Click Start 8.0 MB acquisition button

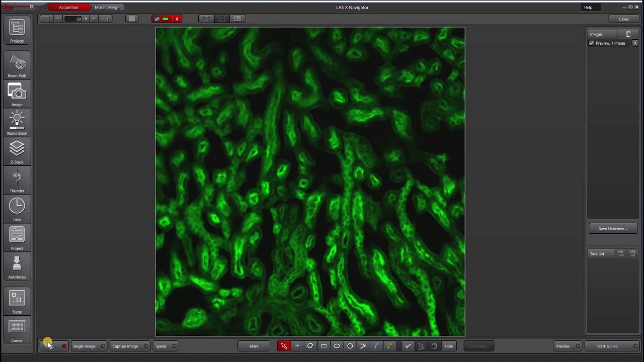tap(612, 346)
